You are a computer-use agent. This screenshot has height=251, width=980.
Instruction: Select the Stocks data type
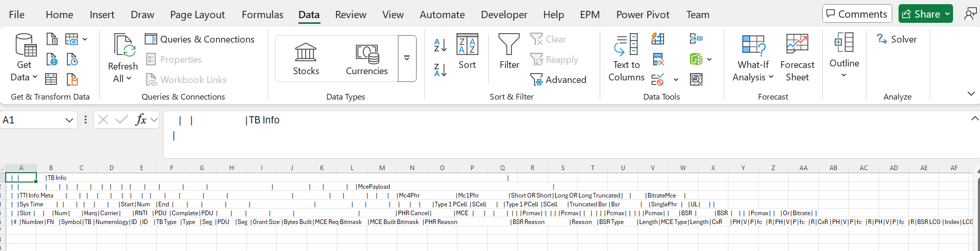tap(306, 59)
